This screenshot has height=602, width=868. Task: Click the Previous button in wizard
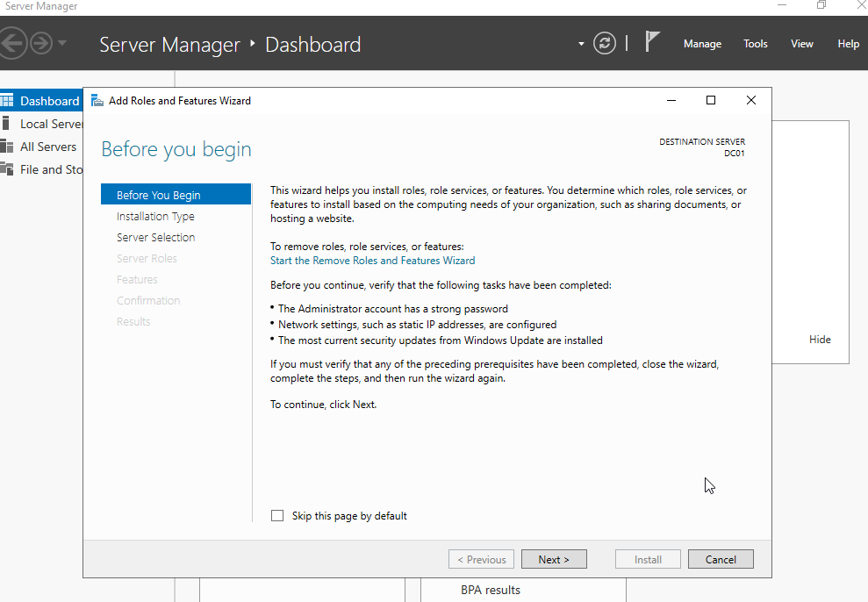coord(481,559)
